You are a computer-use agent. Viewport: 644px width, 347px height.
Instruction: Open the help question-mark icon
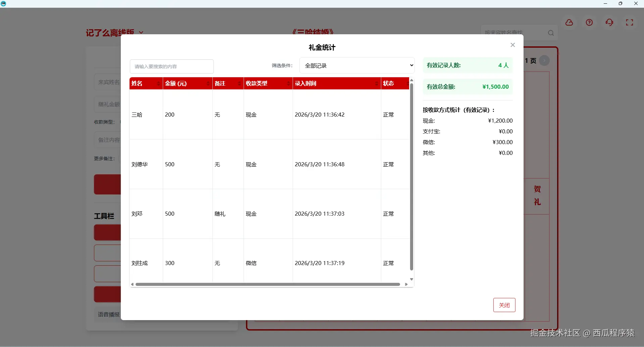tap(589, 23)
